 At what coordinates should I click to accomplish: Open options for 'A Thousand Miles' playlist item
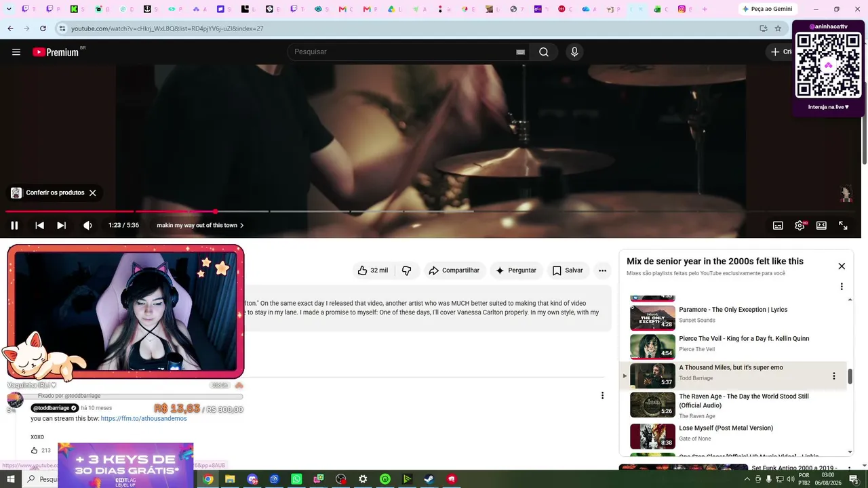click(x=834, y=376)
